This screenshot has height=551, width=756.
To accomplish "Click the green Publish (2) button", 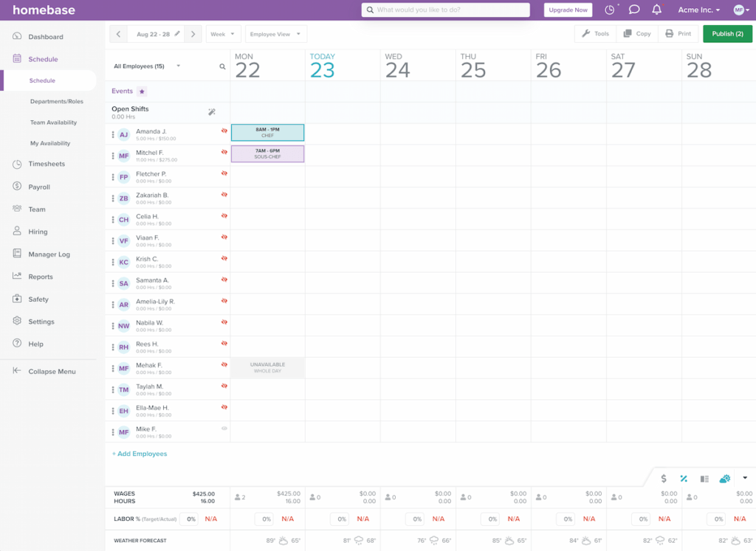I will coord(727,34).
